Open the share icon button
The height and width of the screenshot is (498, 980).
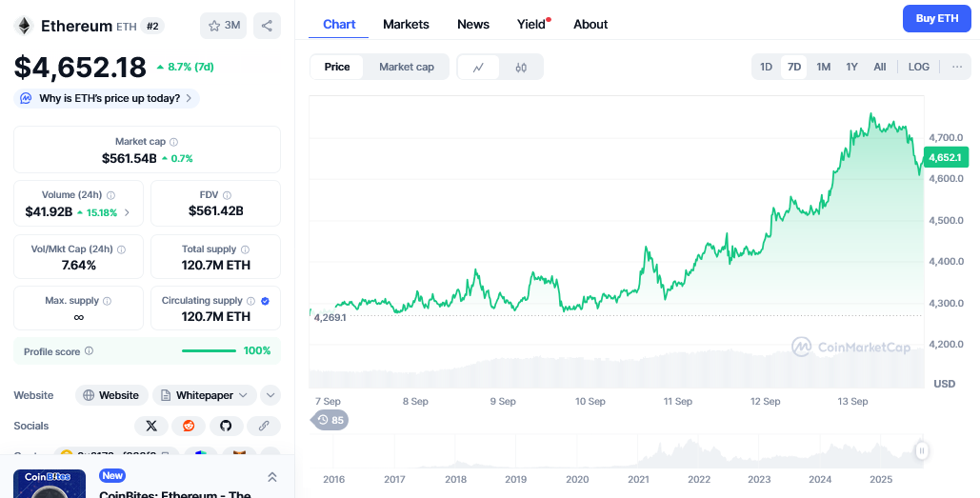coord(267,26)
